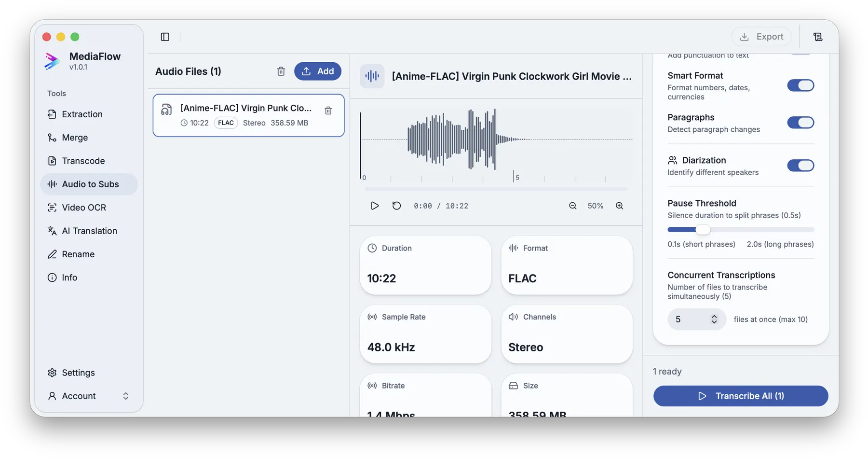Viewport: 868px width, 458px height.
Task: Click the Diarization speakers icon
Action: pyautogui.click(x=672, y=160)
